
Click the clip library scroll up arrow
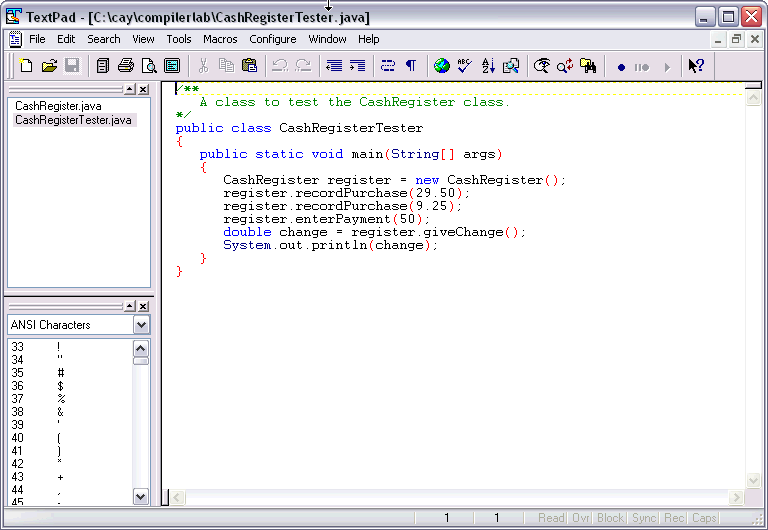pyautogui.click(x=141, y=348)
